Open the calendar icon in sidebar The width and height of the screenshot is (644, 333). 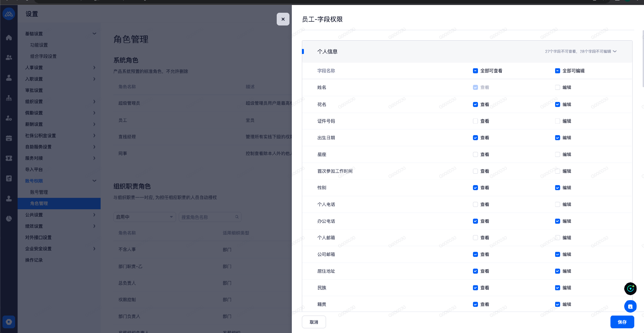coord(9,138)
